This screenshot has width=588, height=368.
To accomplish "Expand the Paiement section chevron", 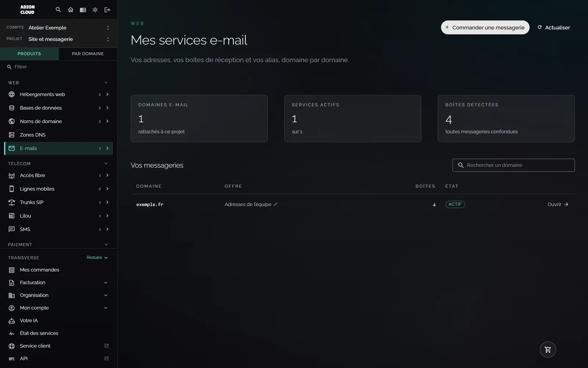I will pyautogui.click(x=106, y=244).
